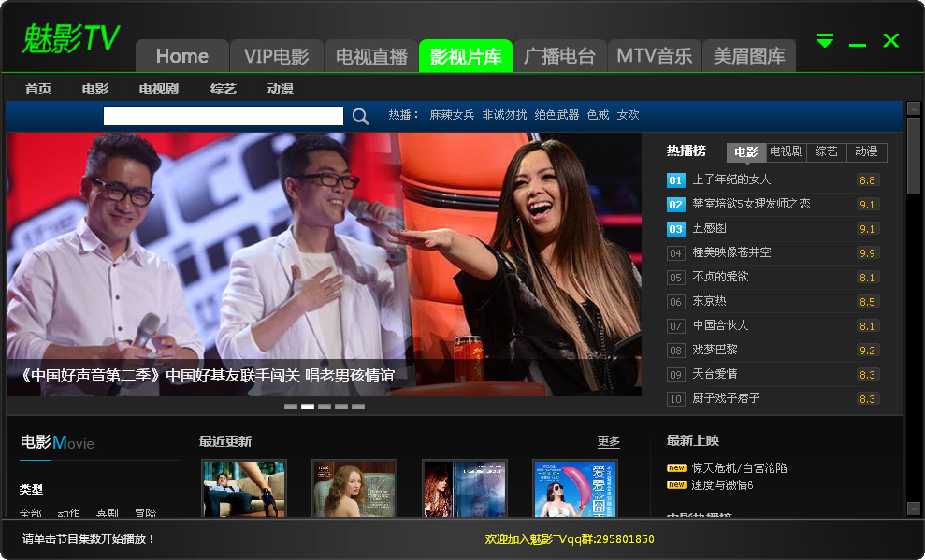
Task: Open 速度与激情6 new release link
Action: tap(722, 485)
